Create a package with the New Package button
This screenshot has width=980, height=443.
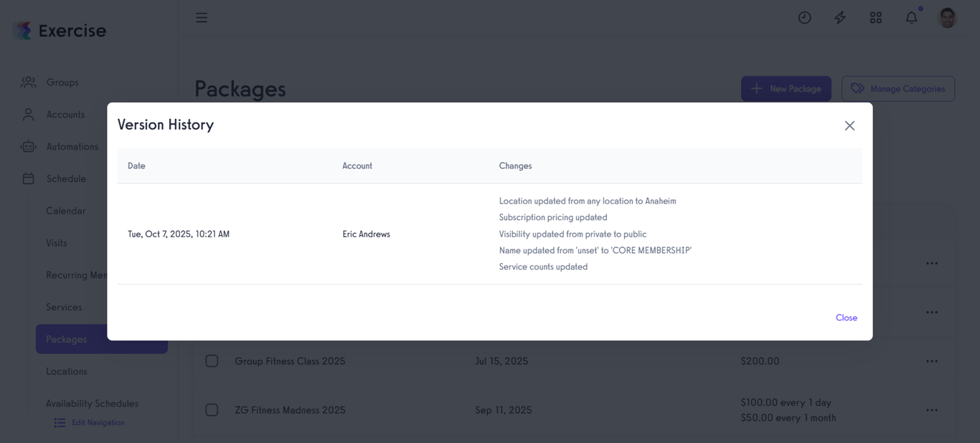point(786,88)
